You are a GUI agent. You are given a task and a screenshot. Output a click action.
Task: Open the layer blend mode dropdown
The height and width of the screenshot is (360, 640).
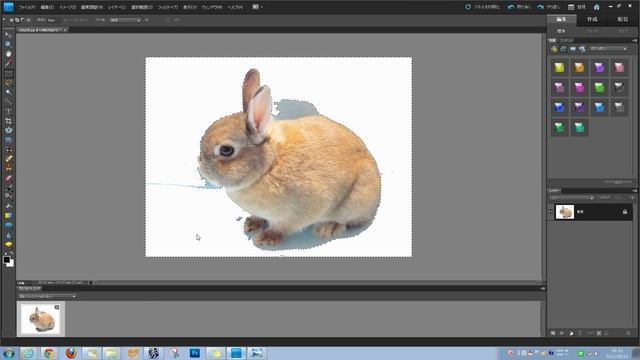click(571, 198)
